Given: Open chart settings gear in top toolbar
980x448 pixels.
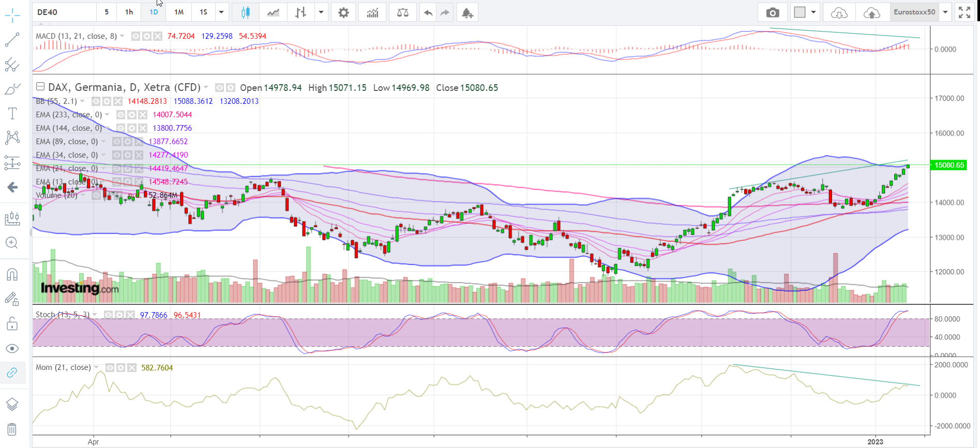Looking at the screenshot, I should (x=343, y=12).
